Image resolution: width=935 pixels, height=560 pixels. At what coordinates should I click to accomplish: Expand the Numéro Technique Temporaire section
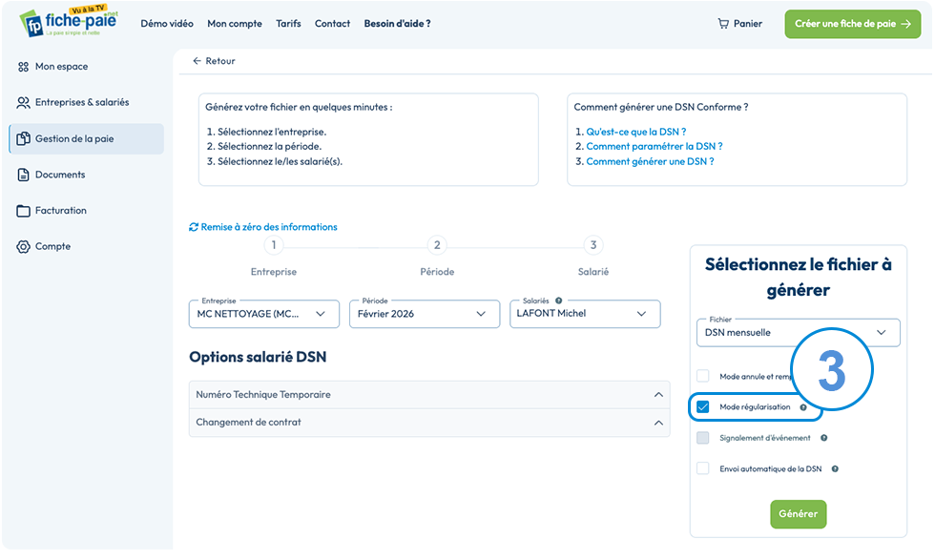click(429, 394)
